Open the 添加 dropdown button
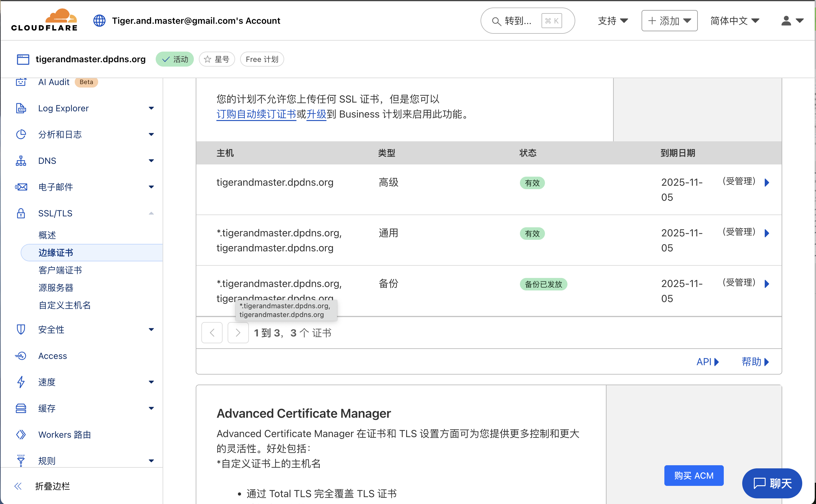Viewport: 816px width, 504px height. (669, 21)
